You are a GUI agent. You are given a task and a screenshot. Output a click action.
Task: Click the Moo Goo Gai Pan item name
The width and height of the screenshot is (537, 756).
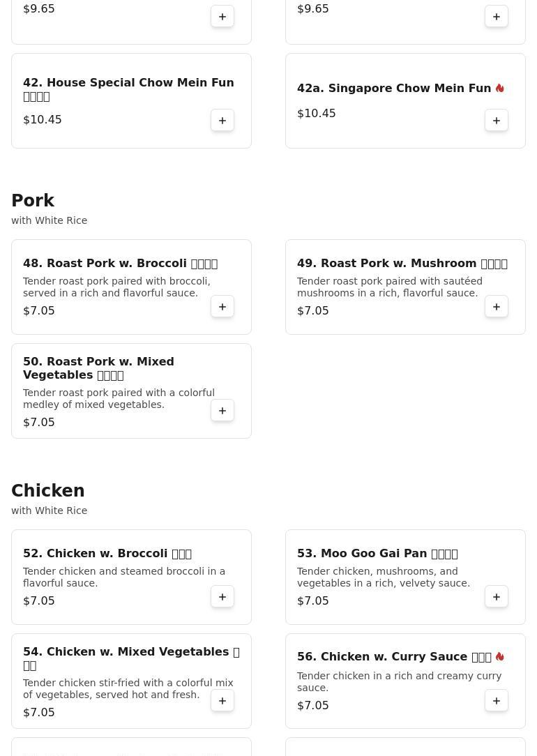pyautogui.click(x=377, y=554)
